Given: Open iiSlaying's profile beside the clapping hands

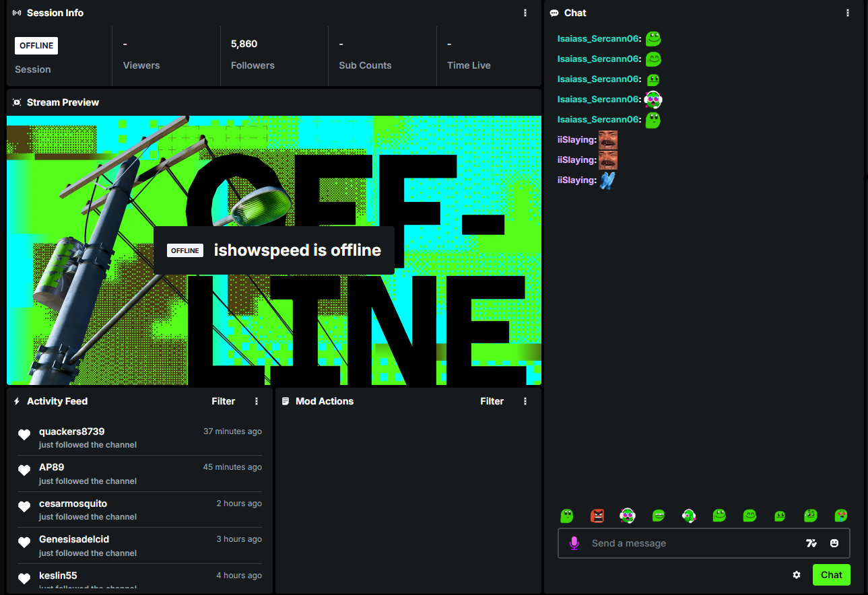Looking at the screenshot, I should (x=576, y=180).
